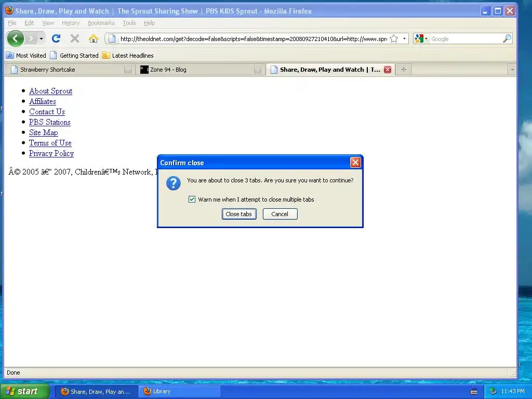Click the magnifier search icon

[x=507, y=38]
